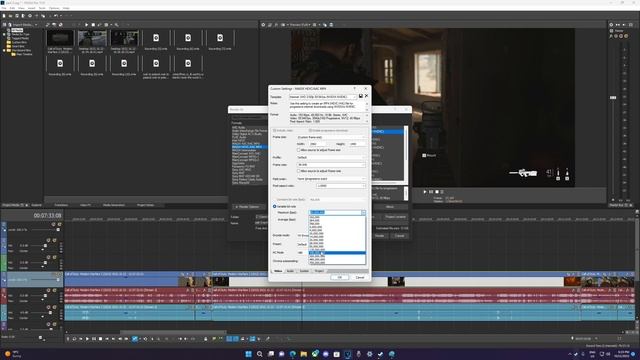This screenshot has width=640, height=360.
Task: Open the Frame size dropdown
Action: (x=331, y=137)
